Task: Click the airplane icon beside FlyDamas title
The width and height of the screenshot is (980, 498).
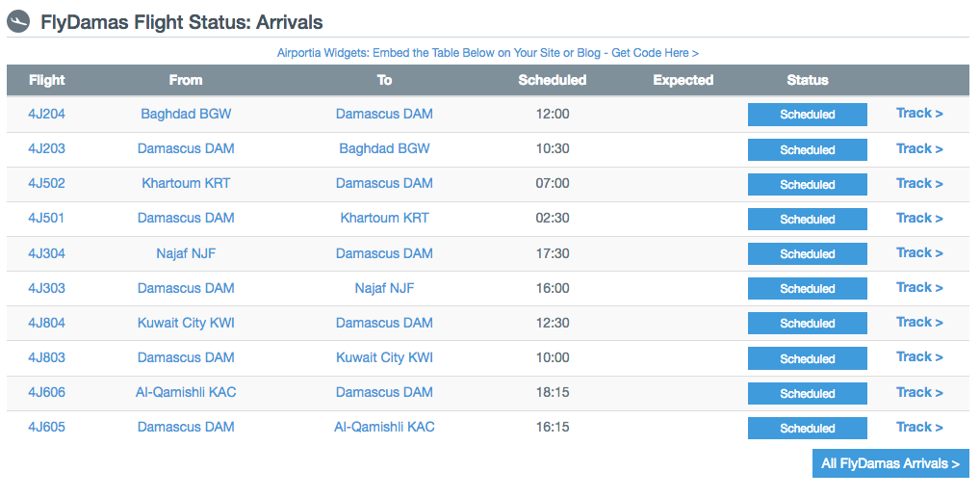Action: click(x=18, y=22)
